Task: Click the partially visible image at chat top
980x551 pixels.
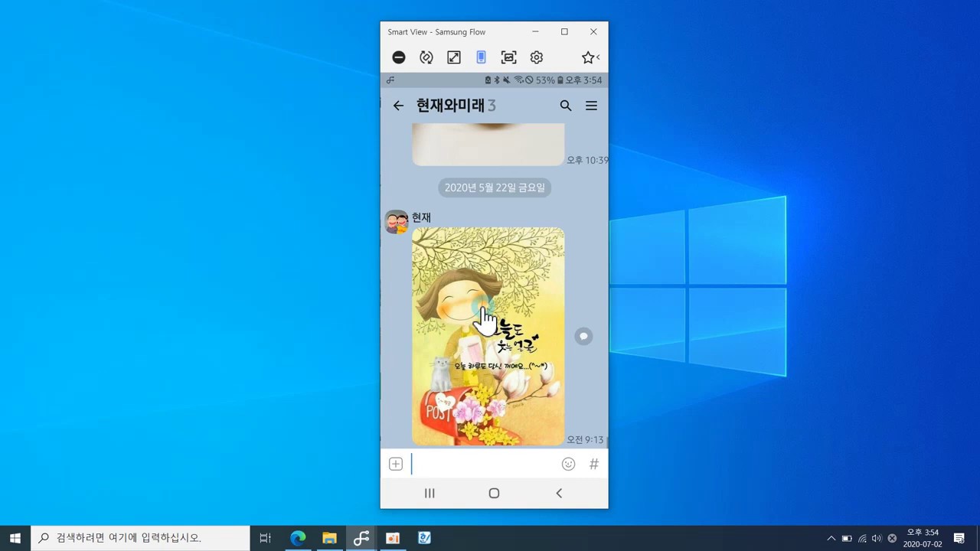Action: click(x=488, y=145)
